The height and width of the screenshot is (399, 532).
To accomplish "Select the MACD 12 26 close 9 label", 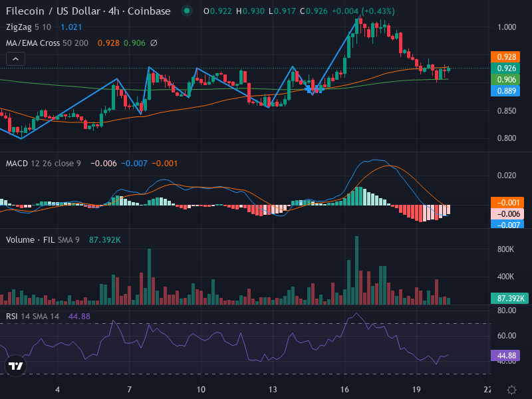I will pos(43,164).
